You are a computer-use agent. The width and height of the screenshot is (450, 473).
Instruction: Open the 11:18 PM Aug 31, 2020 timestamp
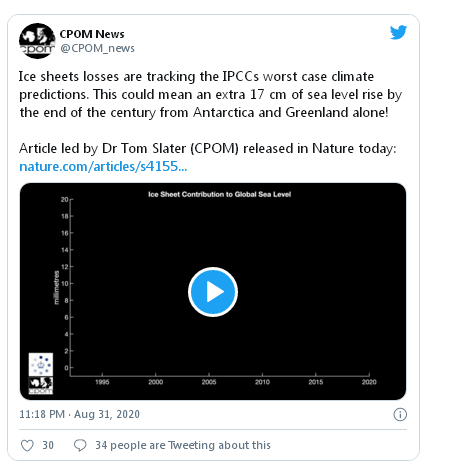click(x=79, y=414)
